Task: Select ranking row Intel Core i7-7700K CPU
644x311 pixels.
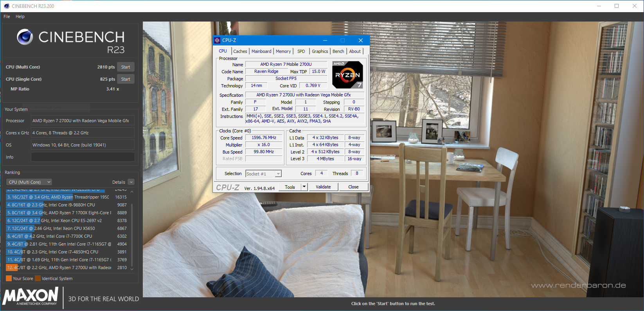Action: coord(67,236)
